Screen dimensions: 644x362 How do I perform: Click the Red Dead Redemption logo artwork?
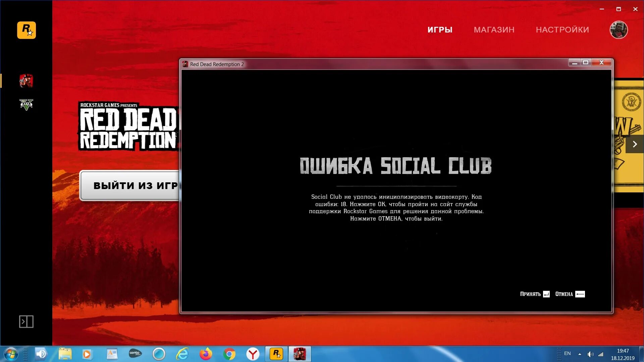[x=129, y=126]
